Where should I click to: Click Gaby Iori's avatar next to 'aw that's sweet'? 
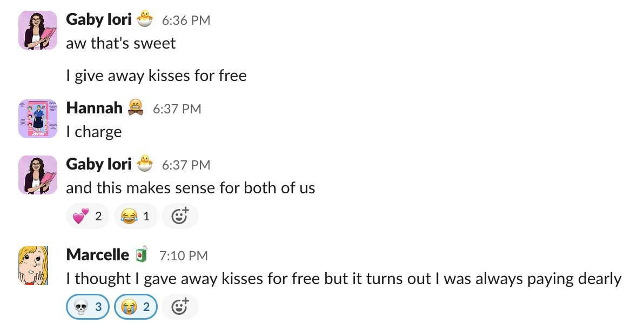(x=38, y=30)
